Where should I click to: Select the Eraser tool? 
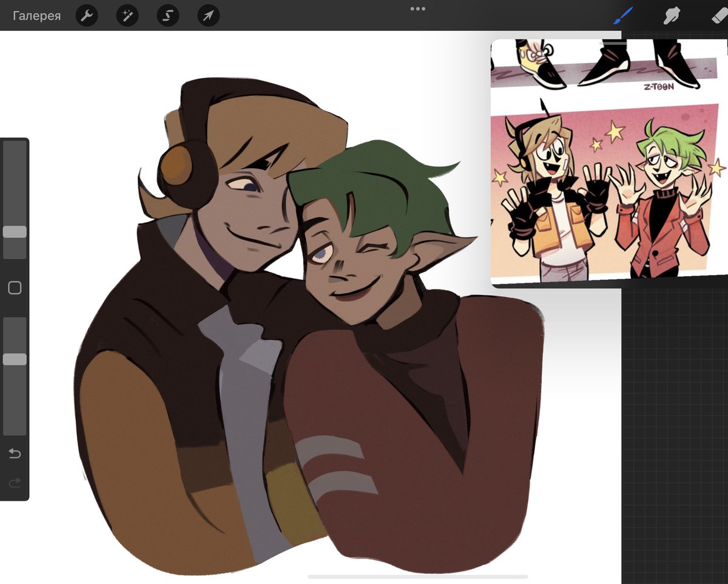coord(719,15)
